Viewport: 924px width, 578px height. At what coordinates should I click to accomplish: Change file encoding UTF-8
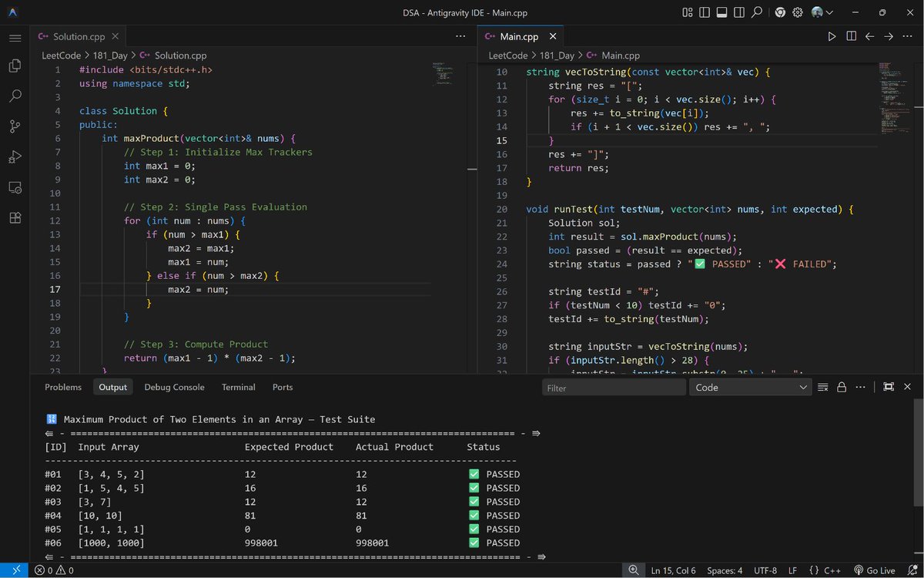[x=765, y=570]
